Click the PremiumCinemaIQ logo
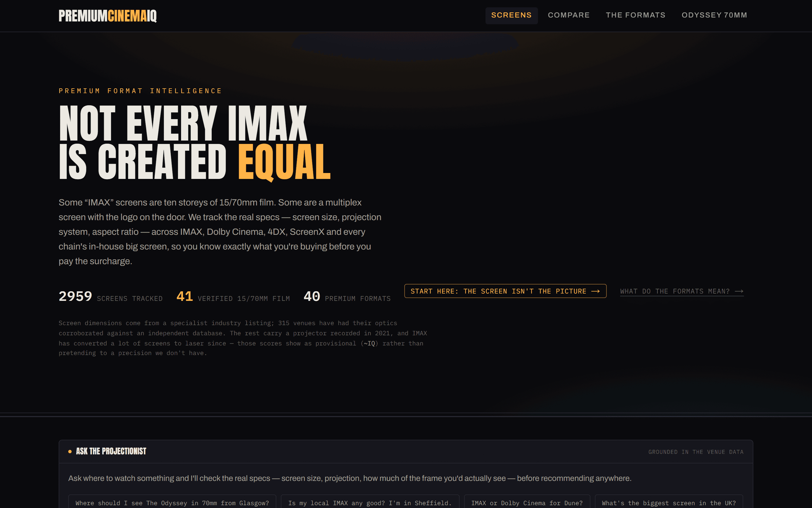 pyautogui.click(x=108, y=16)
